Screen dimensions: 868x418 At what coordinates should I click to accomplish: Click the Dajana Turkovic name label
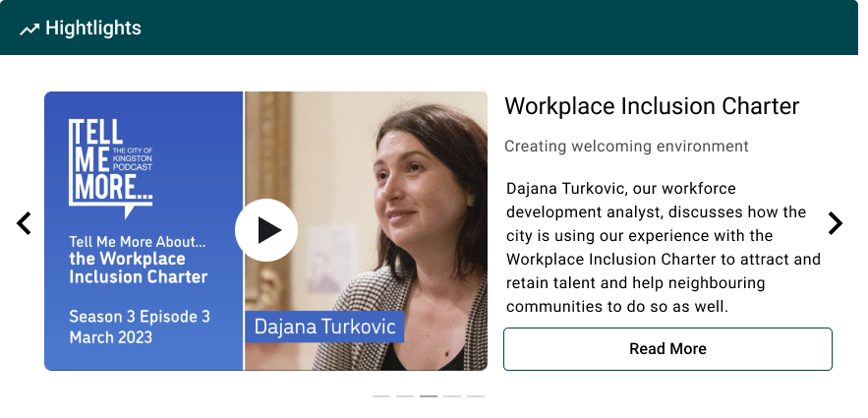[x=324, y=327]
